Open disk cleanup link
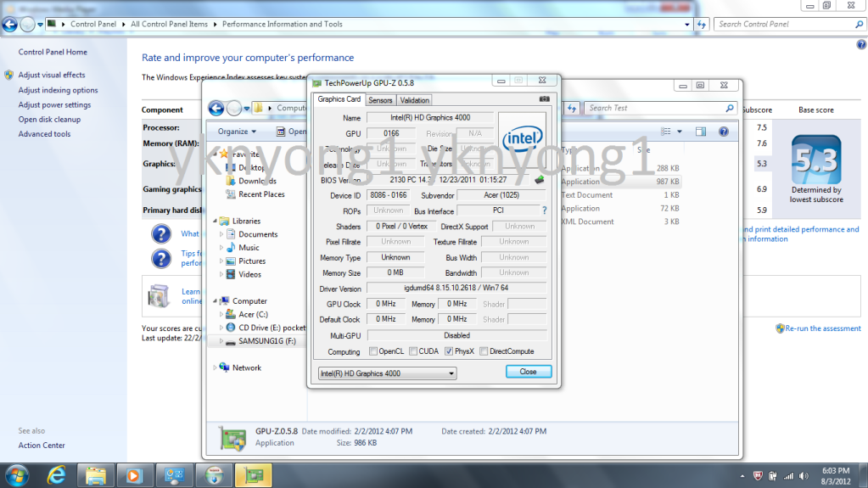This screenshot has height=488, width=868. [x=49, y=120]
